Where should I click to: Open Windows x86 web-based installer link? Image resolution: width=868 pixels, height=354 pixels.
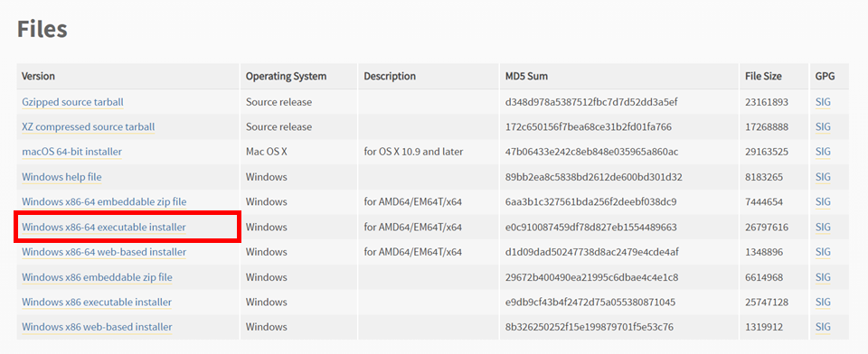[97, 327]
